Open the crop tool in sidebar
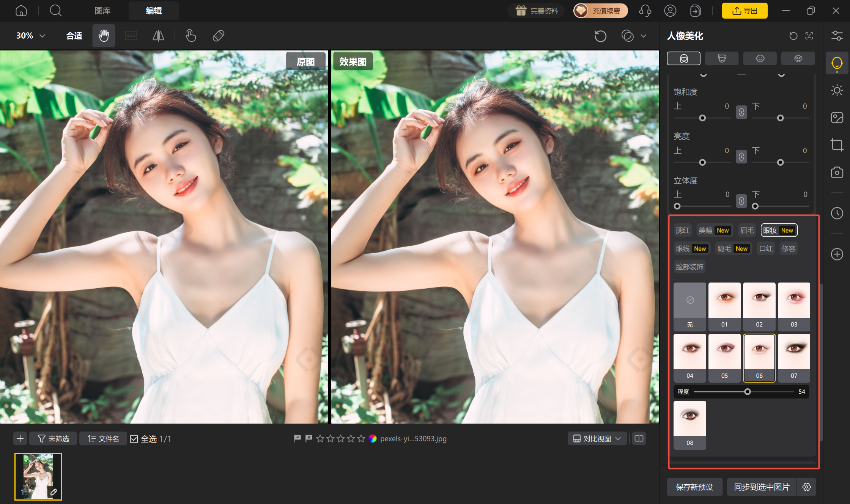This screenshot has height=504, width=850. (837, 145)
